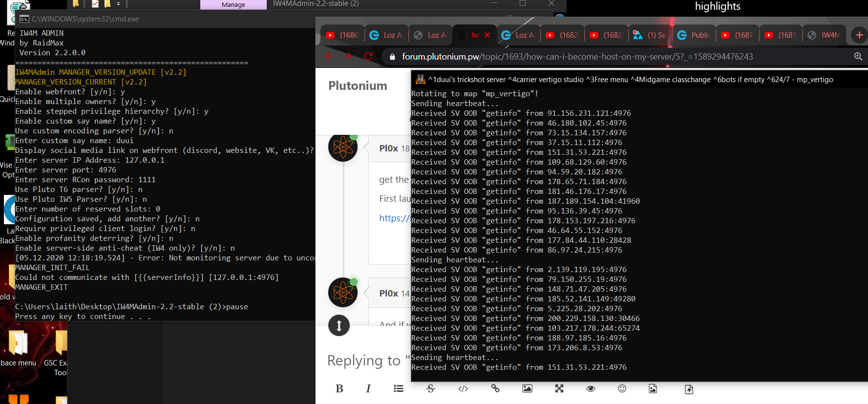Click the 'Version 2.2.0.0' line in cmd
Screen dimensions: 868x404
tap(52, 53)
